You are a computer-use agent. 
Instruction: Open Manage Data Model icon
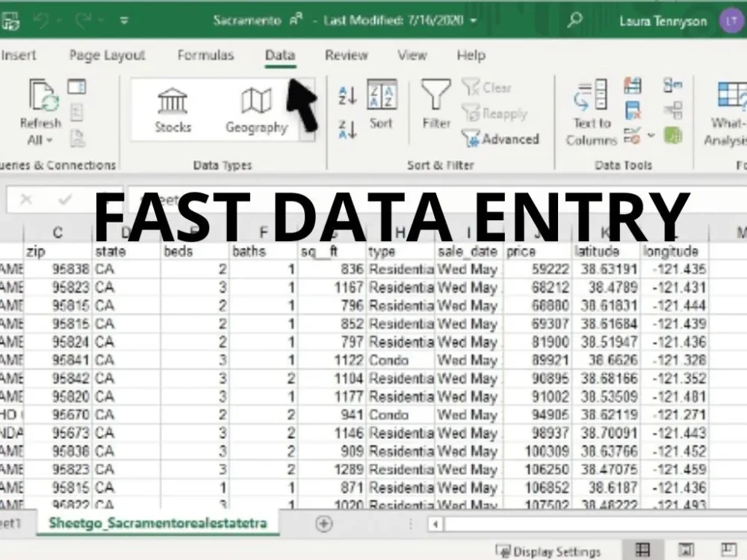click(673, 136)
